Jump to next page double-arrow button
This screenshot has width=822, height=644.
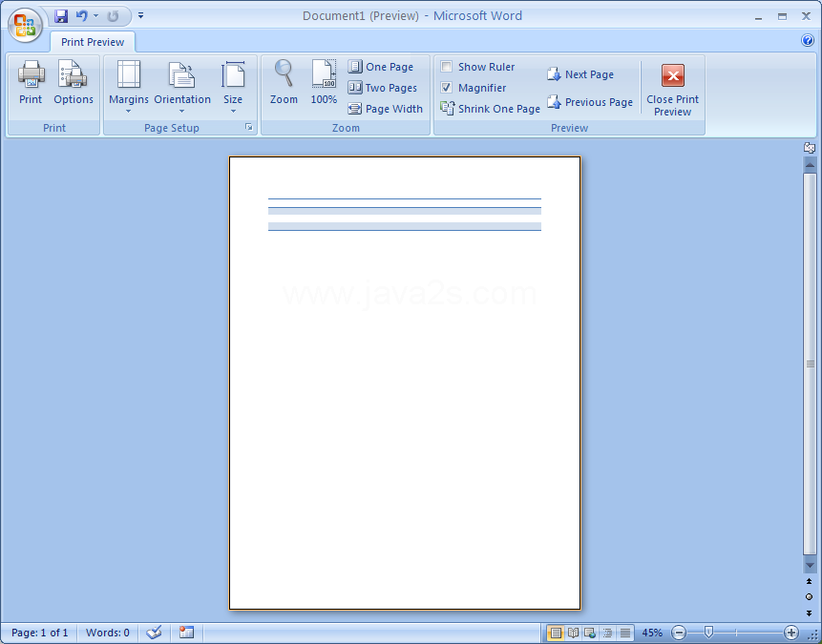(810, 613)
